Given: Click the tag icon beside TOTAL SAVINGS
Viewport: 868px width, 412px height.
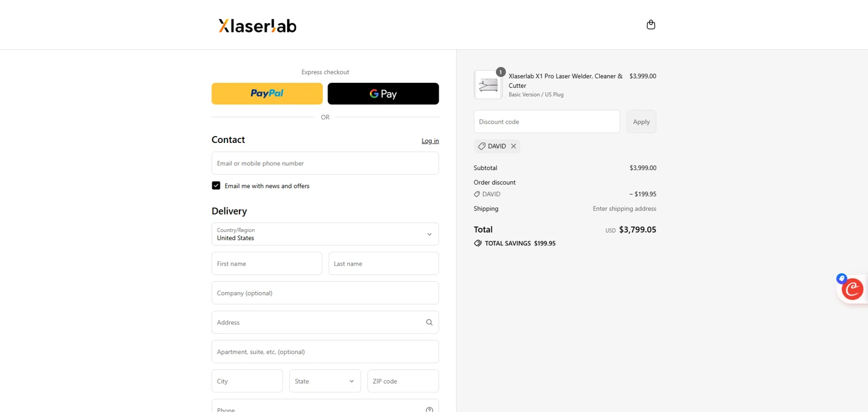Looking at the screenshot, I should (478, 244).
